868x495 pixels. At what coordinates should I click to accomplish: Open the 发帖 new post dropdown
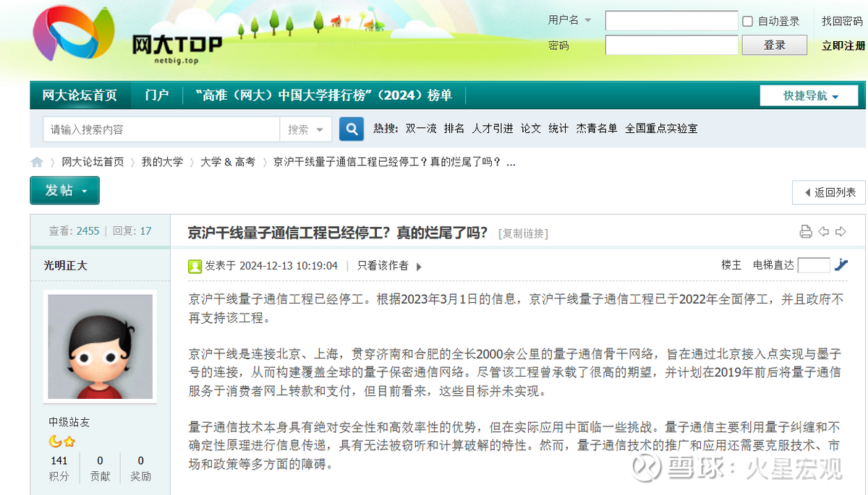coord(64,191)
